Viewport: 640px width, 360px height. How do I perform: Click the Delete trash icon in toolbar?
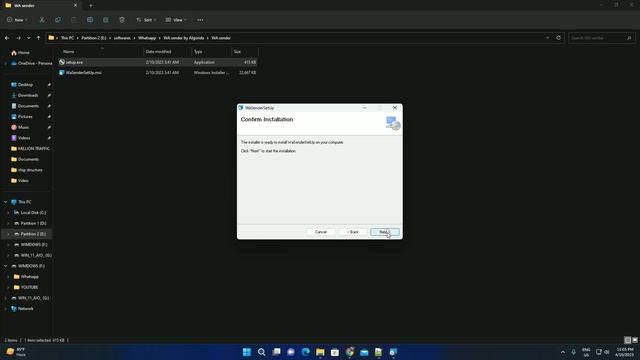[x=122, y=20]
